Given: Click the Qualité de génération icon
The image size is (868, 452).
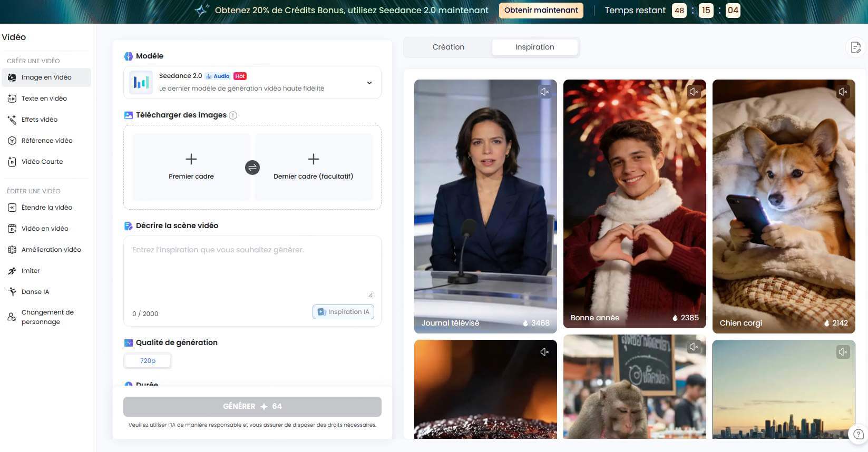Looking at the screenshot, I should [x=128, y=343].
